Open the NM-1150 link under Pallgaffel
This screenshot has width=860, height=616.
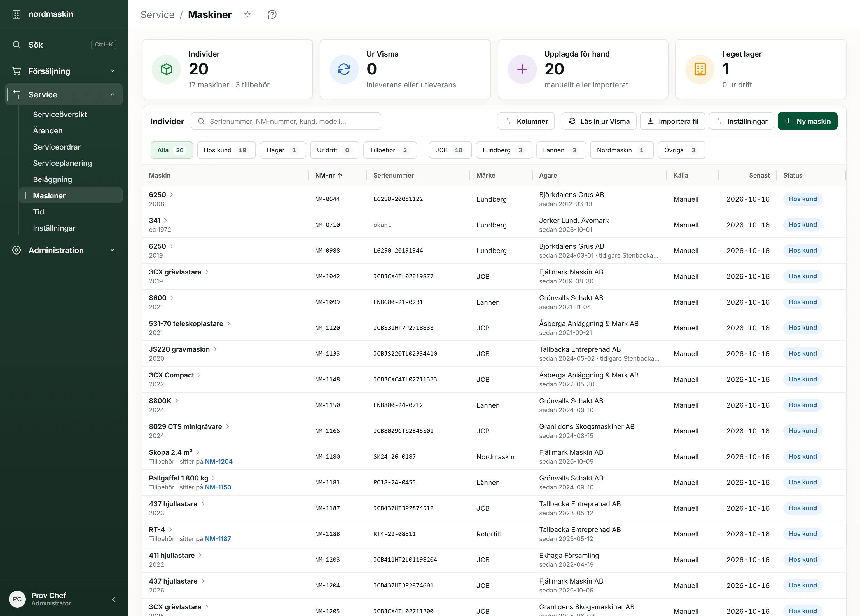218,487
